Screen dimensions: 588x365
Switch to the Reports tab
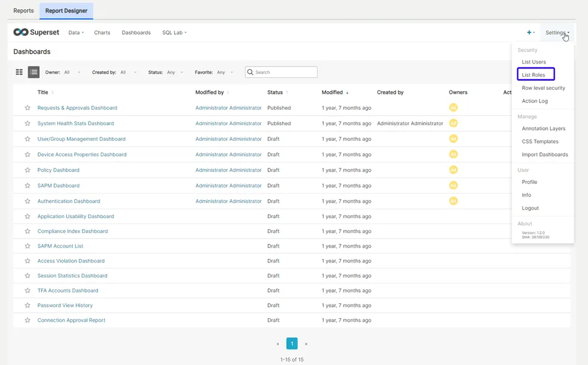[23, 10]
